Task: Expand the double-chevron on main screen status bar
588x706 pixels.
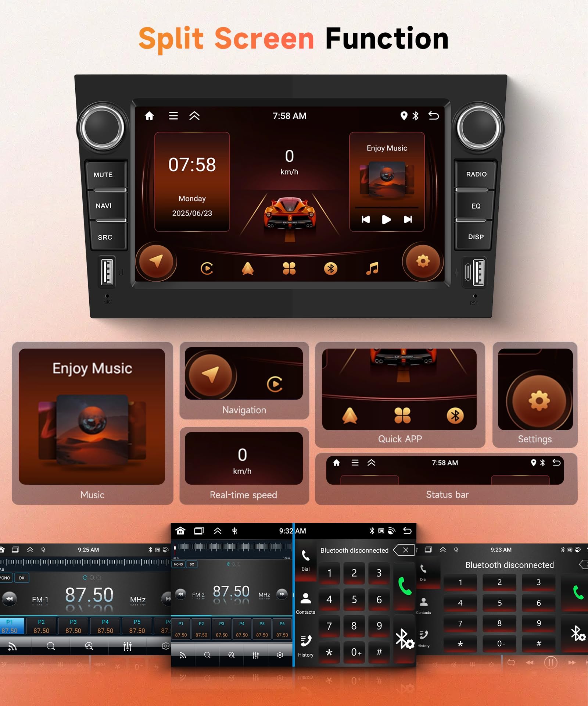Action: tap(194, 116)
